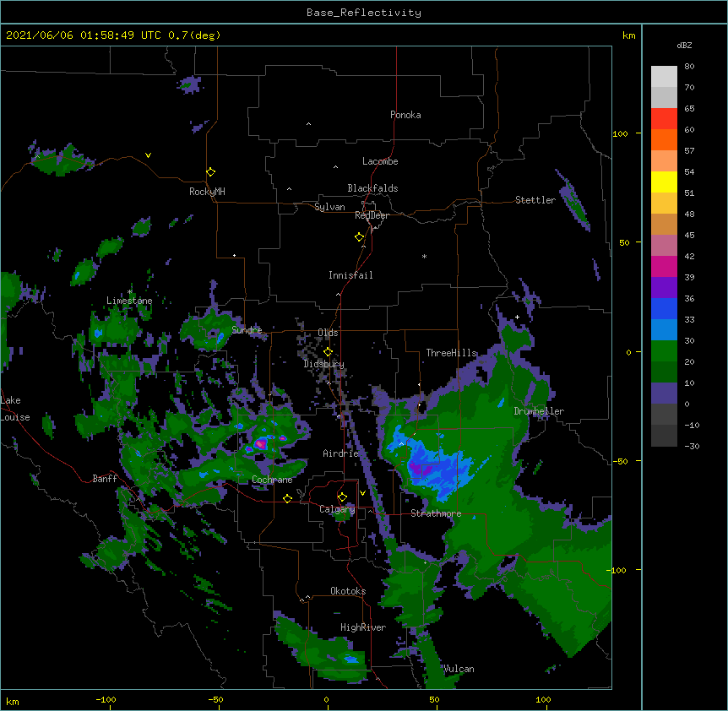728x711 pixels.
Task: Click the white asterisk marker east of Innisfail
Action: (x=424, y=256)
